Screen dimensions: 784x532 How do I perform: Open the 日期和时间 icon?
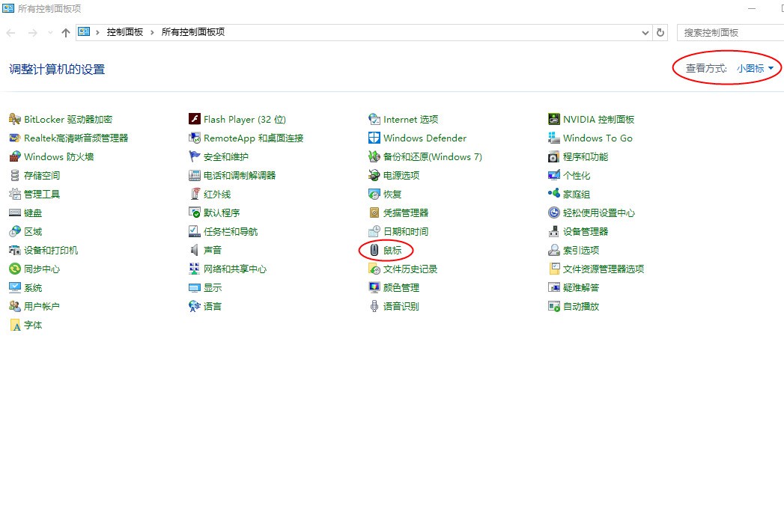[x=374, y=232]
